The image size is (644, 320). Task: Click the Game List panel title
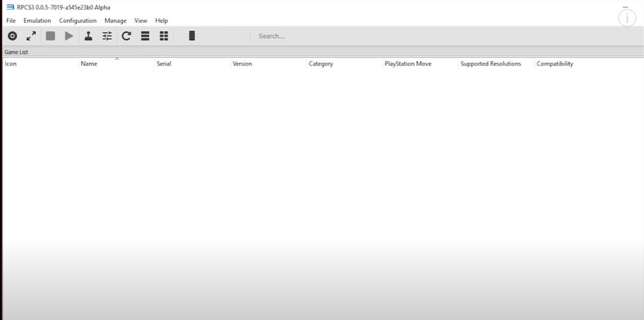16,52
